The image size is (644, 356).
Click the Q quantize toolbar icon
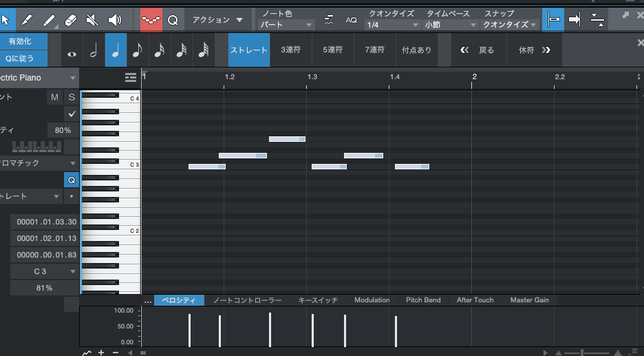173,20
